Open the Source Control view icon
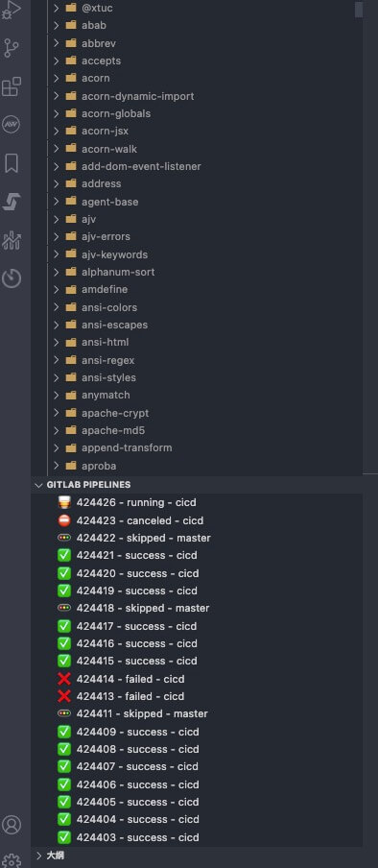Viewport: 378px width, 868px height. click(12, 49)
